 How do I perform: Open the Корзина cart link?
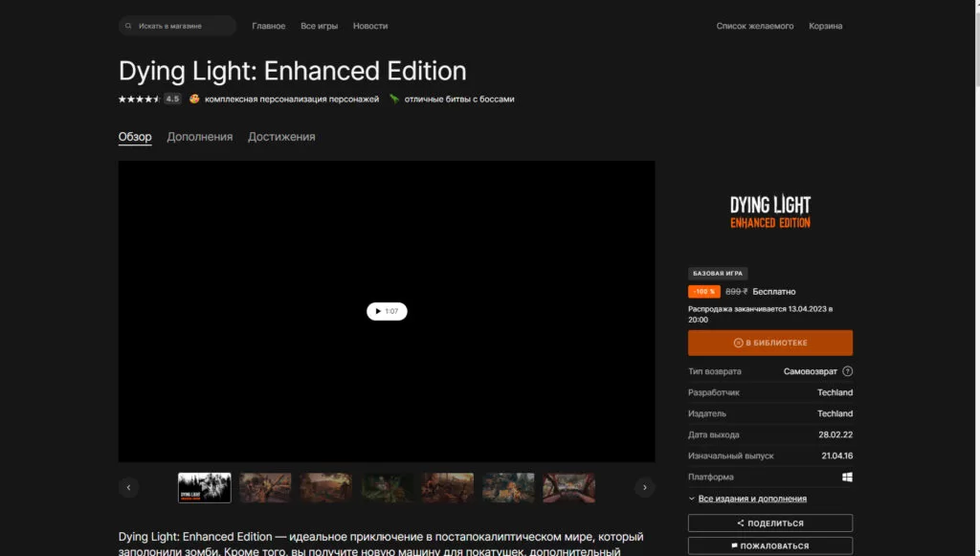(x=825, y=26)
